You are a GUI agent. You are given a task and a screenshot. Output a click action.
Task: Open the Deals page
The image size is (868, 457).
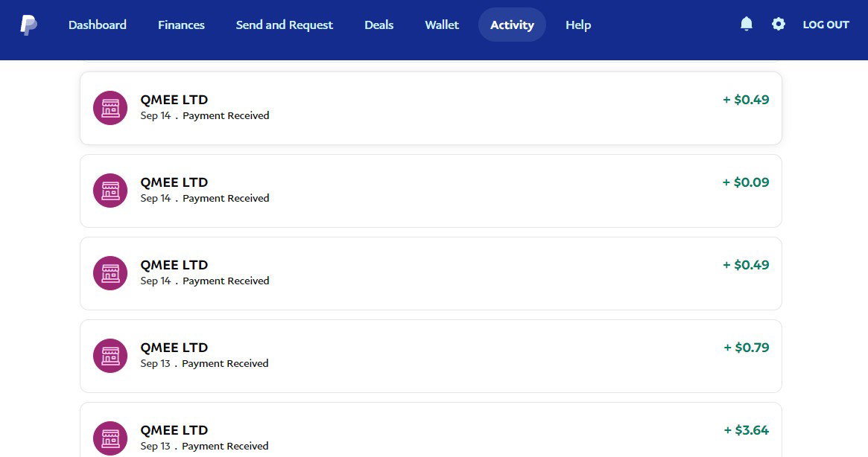click(x=378, y=25)
